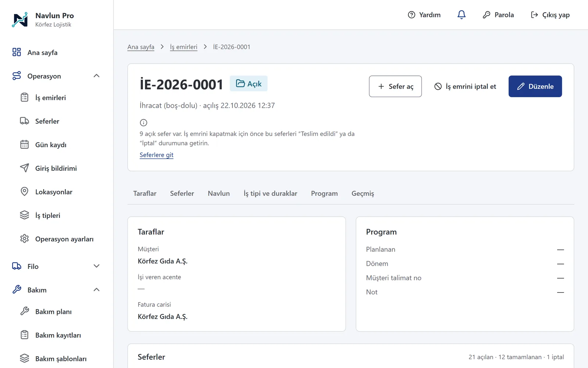The image size is (588, 368).
Task: Click Çıkış yap to log out
Action: [550, 15]
